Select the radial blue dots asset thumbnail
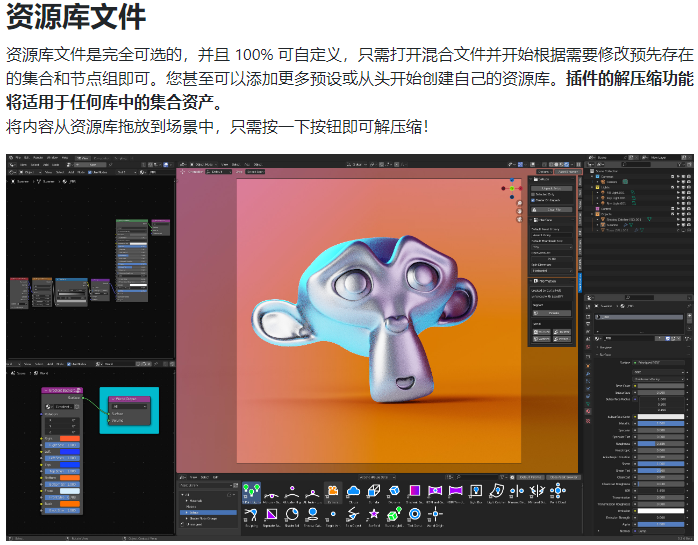 tap(558, 490)
